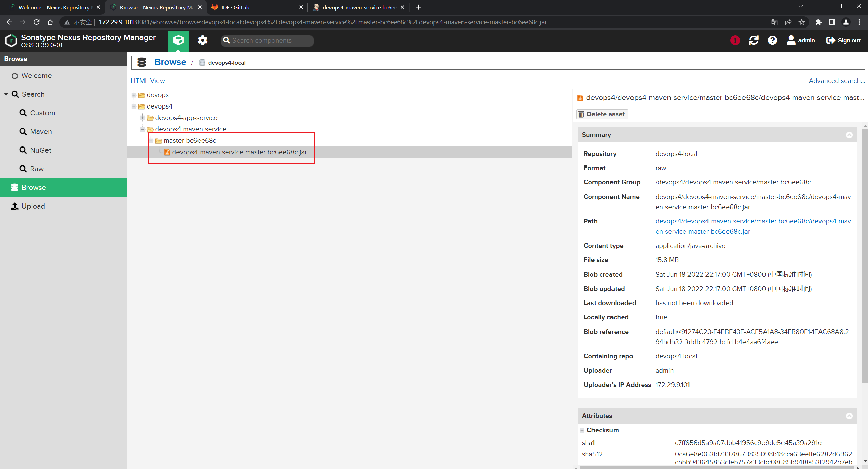Select Browse in the sidebar
The image size is (868, 469).
coord(63,187)
